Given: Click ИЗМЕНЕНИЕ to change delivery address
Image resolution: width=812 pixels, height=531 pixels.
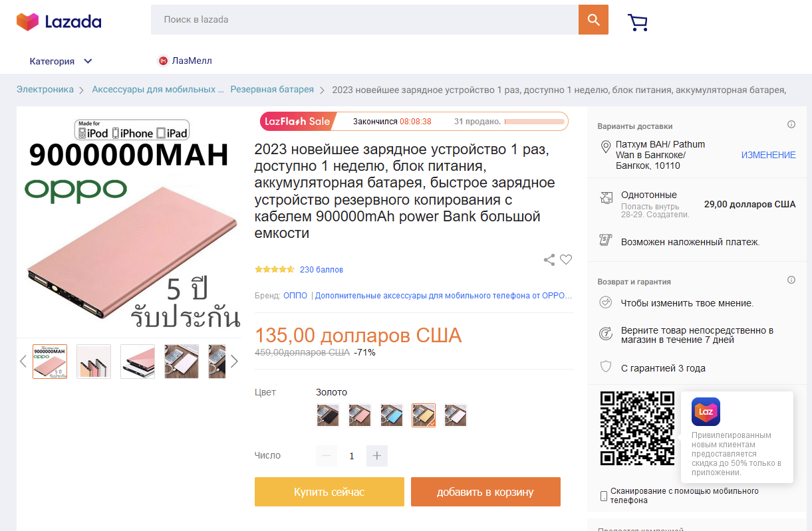Looking at the screenshot, I should 769,155.
